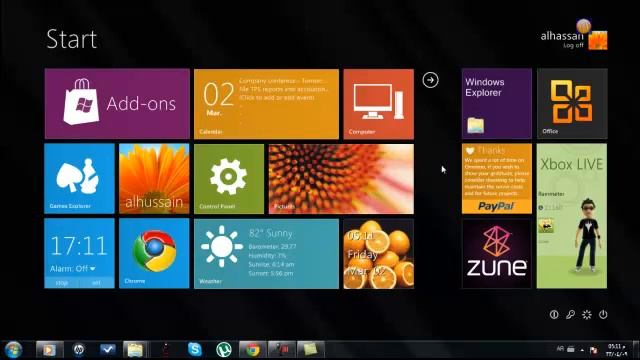Show hidden tray icons arrow

[x=582, y=350]
